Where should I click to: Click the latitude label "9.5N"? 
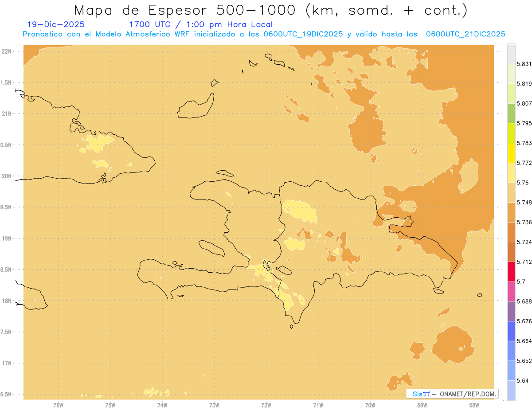coord(6,207)
